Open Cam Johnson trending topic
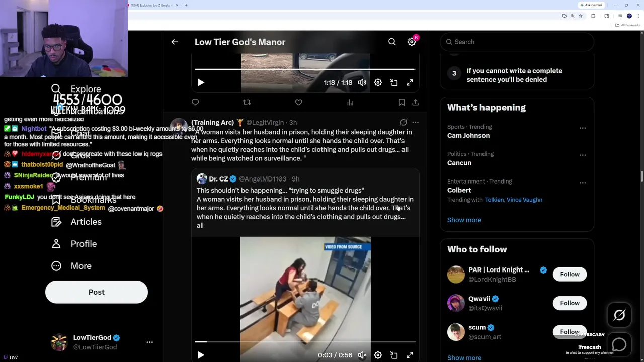 pyautogui.click(x=468, y=135)
